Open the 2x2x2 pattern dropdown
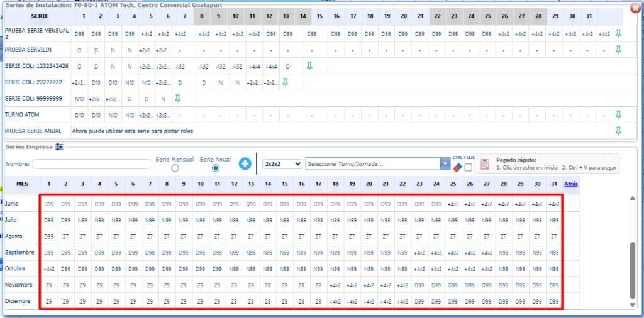This screenshot has width=644, height=318. click(x=282, y=164)
